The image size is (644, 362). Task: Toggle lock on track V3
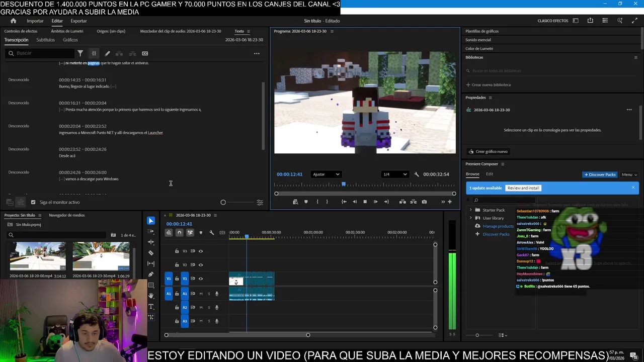[177, 251]
